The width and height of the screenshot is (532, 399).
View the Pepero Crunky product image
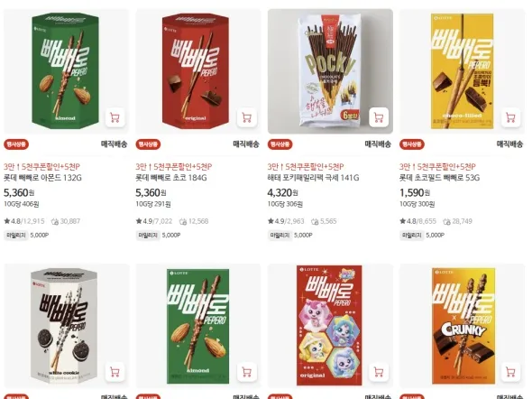coord(462,326)
